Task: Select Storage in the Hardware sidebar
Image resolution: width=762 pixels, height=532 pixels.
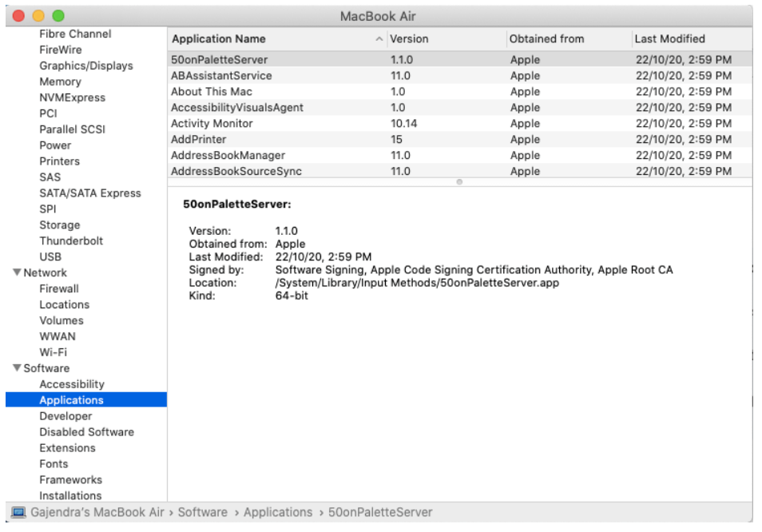Action: pos(60,224)
